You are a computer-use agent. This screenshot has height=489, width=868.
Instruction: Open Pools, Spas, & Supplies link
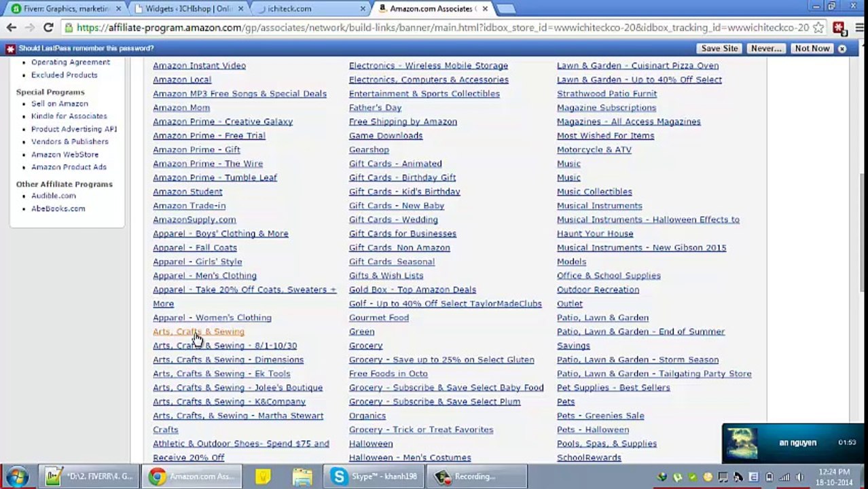click(x=607, y=443)
